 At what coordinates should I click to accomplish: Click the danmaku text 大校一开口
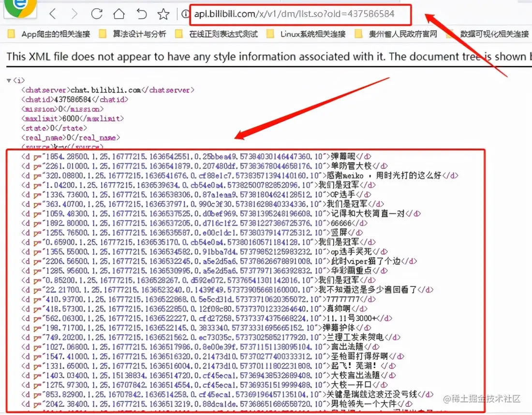coord(351,385)
